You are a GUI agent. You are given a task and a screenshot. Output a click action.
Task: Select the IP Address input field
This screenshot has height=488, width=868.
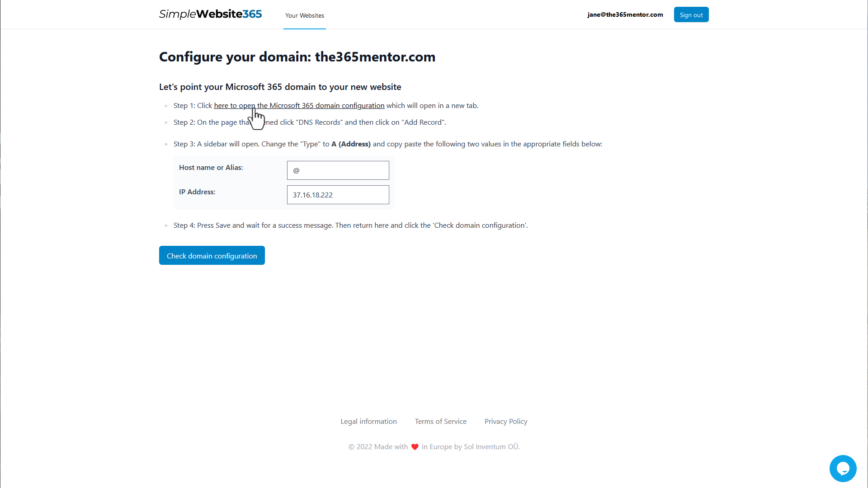[338, 195]
